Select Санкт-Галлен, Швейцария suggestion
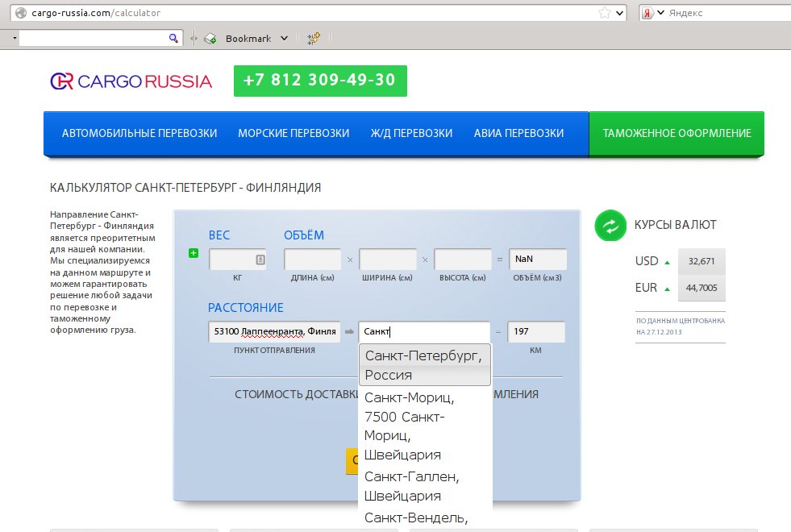Viewport: 791px width, 532px height. point(424,486)
